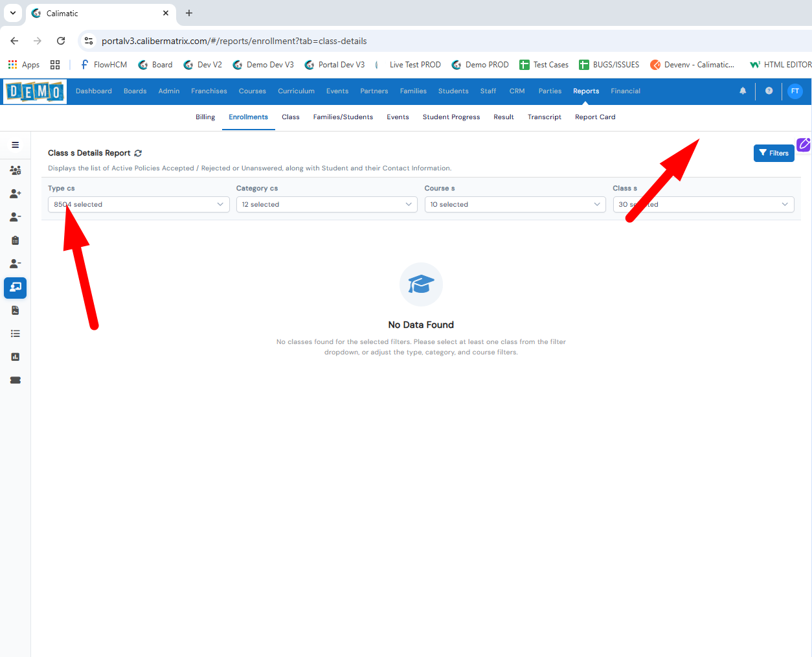Click the purple edit pencil widget

[804, 144]
